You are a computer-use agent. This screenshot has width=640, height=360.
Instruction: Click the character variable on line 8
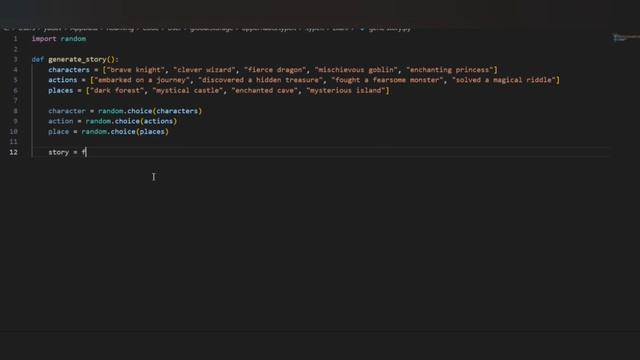tap(67, 111)
